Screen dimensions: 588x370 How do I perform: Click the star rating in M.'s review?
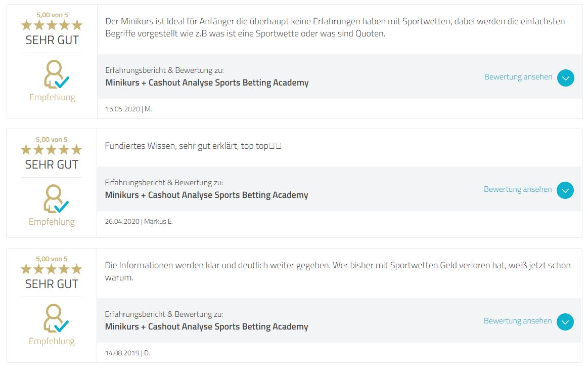pos(52,25)
